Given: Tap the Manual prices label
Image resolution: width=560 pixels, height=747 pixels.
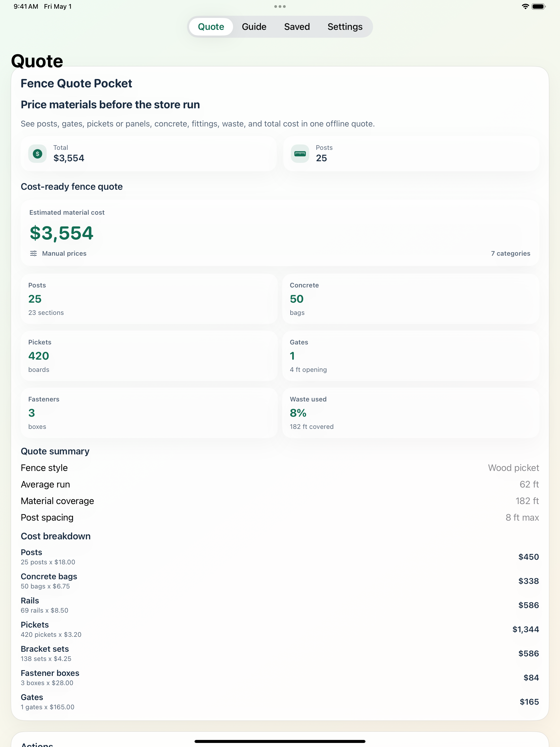Looking at the screenshot, I should [x=64, y=253].
